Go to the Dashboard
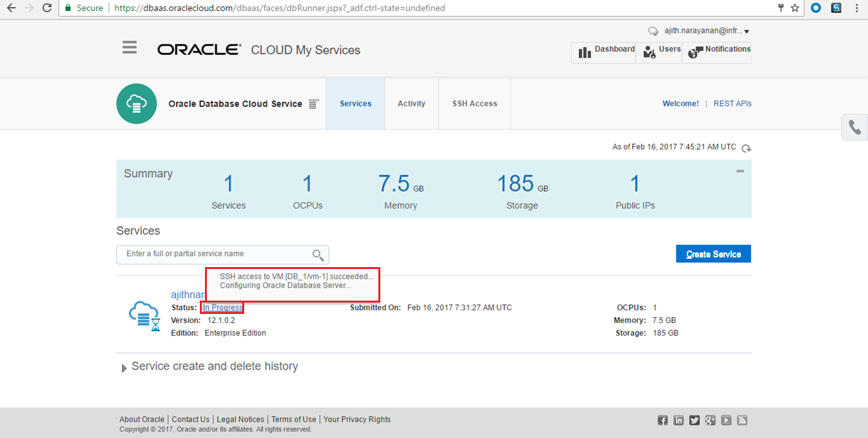The width and height of the screenshot is (868, 438). 604,53
